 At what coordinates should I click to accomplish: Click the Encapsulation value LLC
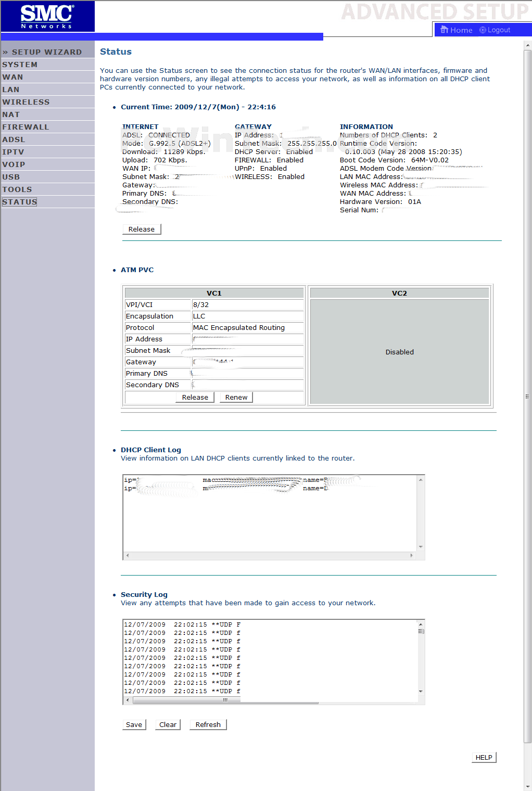[x=199, y=316]
